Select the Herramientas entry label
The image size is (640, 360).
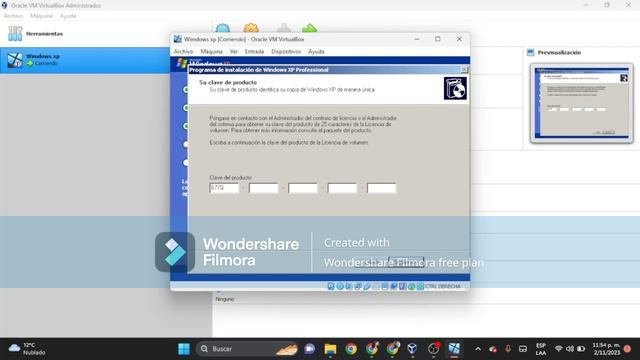point(44,34)
